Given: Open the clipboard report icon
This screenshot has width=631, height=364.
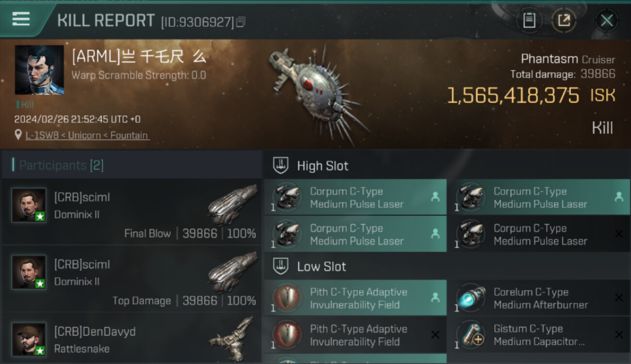Looking at the screenshot, I should click(529, 20).
